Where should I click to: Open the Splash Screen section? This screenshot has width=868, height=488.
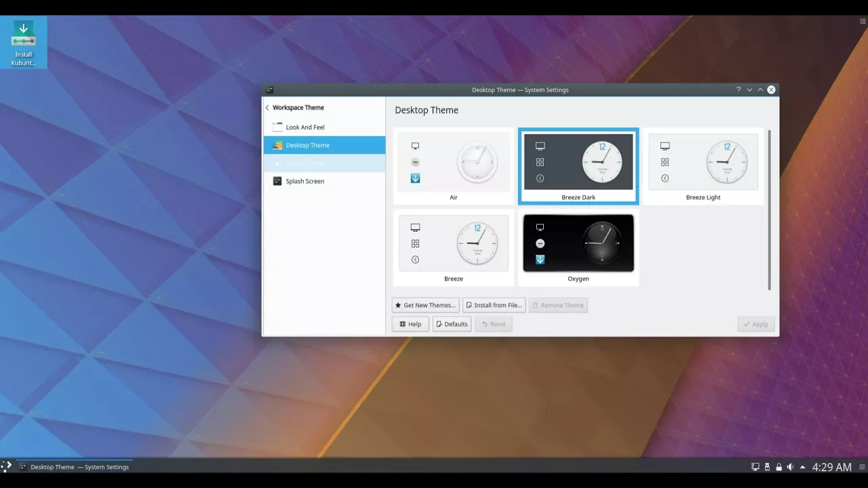coord(324,181)
